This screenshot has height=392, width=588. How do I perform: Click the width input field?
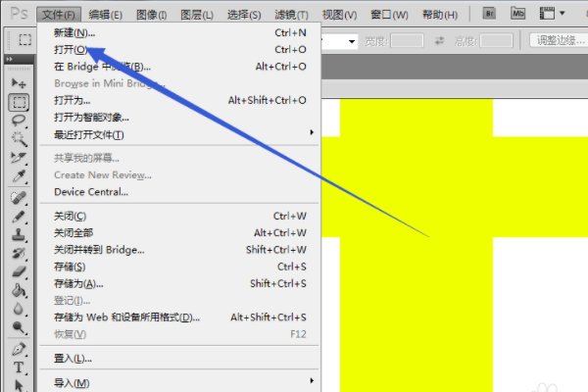pyautogui.click(x=407, y=40)
